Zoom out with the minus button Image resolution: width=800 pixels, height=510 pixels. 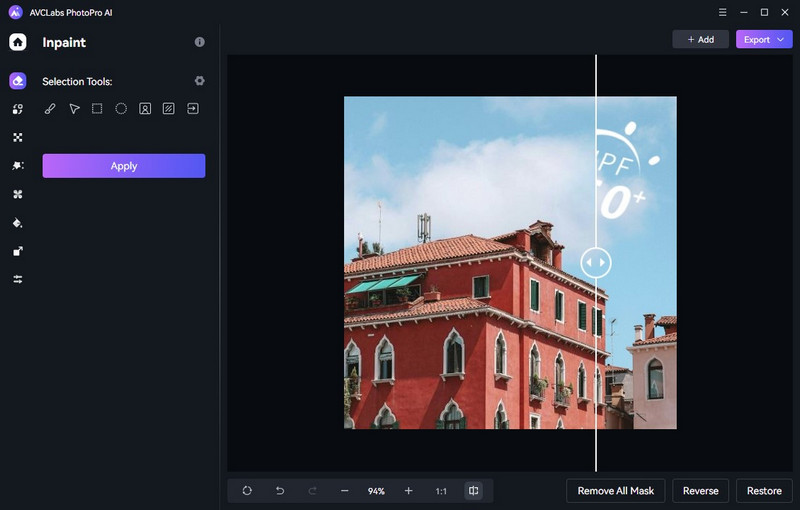(x=344, y=491)
